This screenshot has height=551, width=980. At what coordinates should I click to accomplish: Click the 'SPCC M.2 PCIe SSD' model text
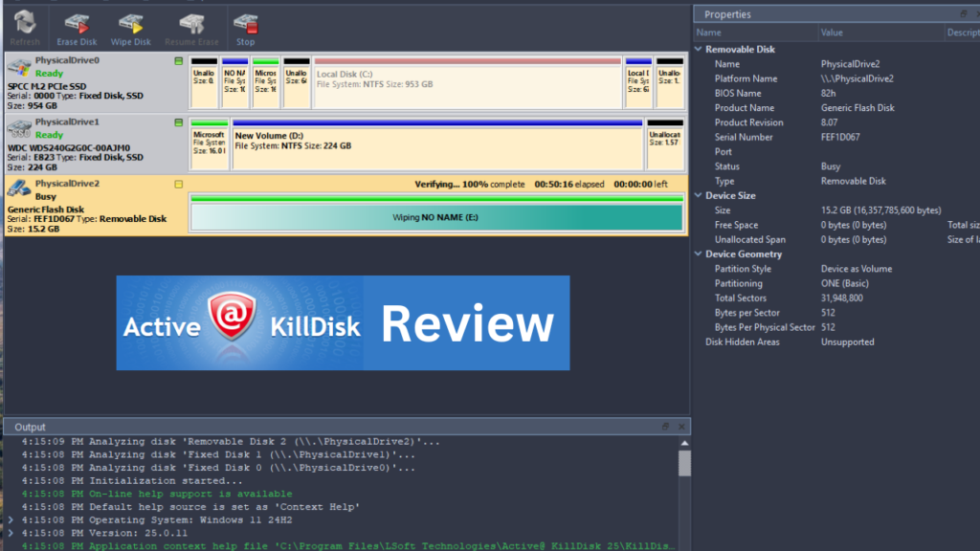(x=47, y=86)
